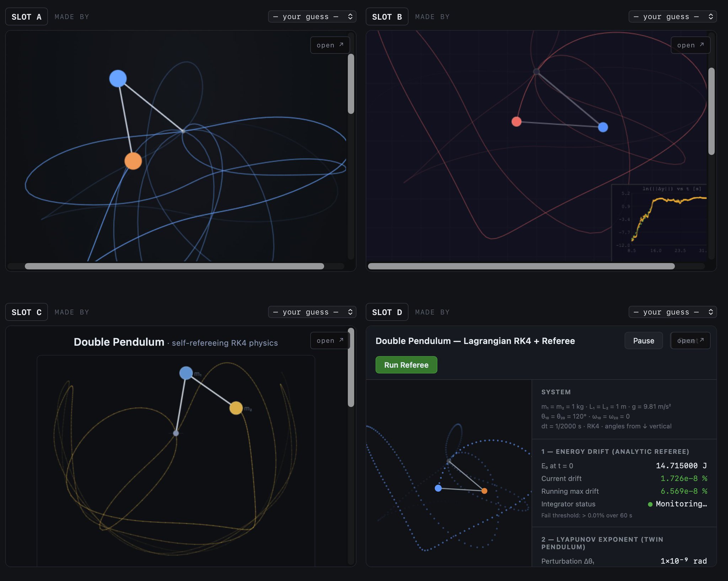The width and height of the screenshot is (728, 581).
Task: Click the green Run Referee button
Action: pyautogui.click(x=406, y=365)
